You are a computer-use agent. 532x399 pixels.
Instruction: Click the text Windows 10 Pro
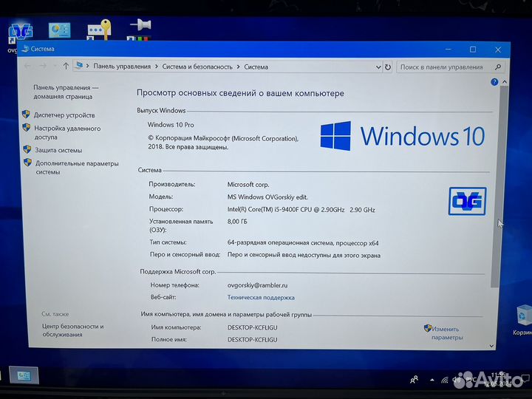click(171, 125)
